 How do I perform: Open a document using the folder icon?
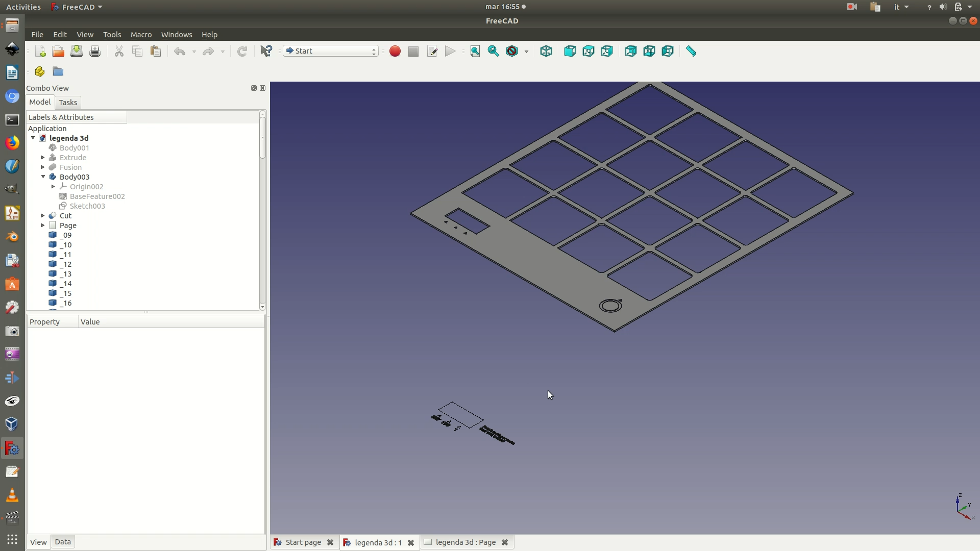(x=58, y=51)
